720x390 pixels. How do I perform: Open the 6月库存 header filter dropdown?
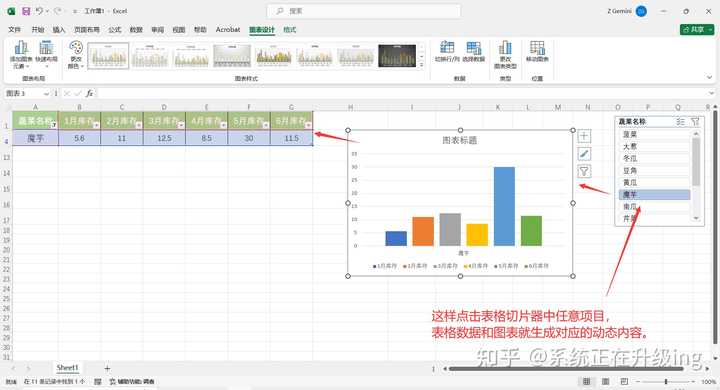coord(308,125)
